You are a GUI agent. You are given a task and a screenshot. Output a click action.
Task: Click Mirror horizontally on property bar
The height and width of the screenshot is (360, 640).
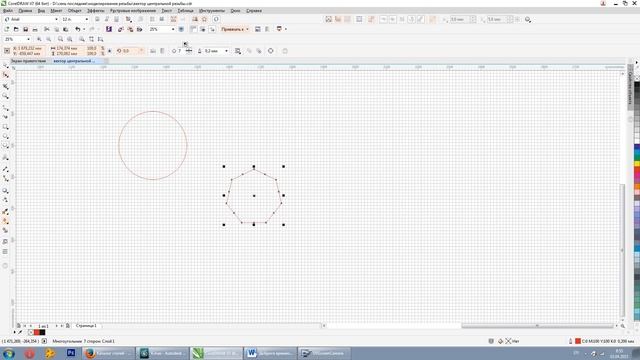pos(153,51)
